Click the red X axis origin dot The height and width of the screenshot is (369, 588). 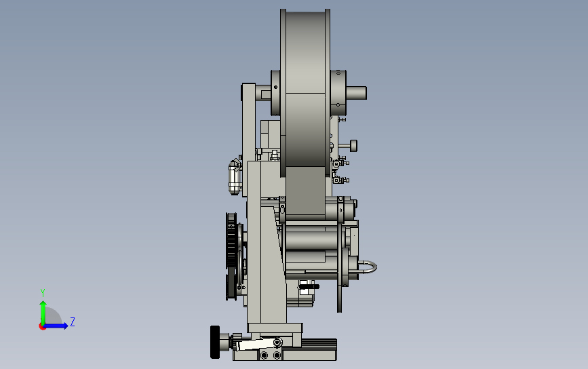[x=42, y=327]
